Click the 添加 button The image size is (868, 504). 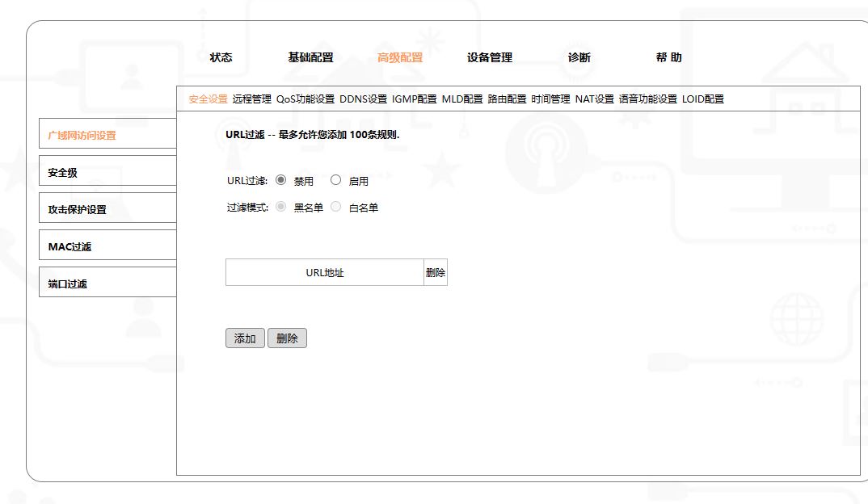[245, 338]
